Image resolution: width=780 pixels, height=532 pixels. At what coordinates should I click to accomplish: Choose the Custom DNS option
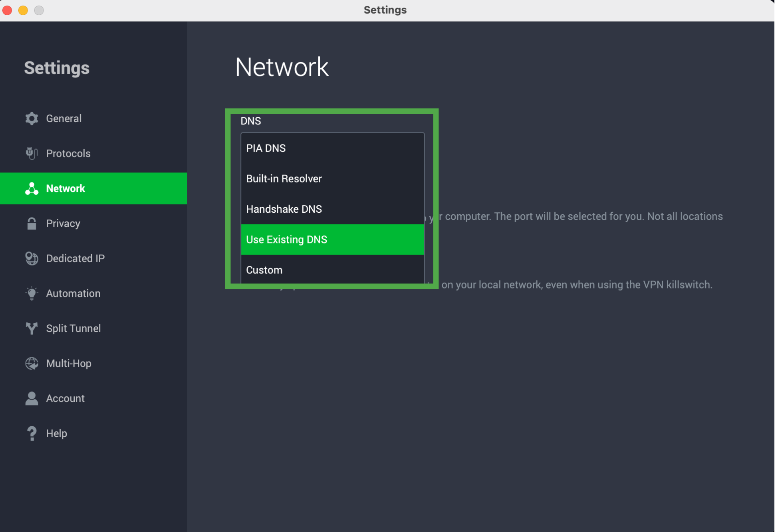tap(332, 270)
